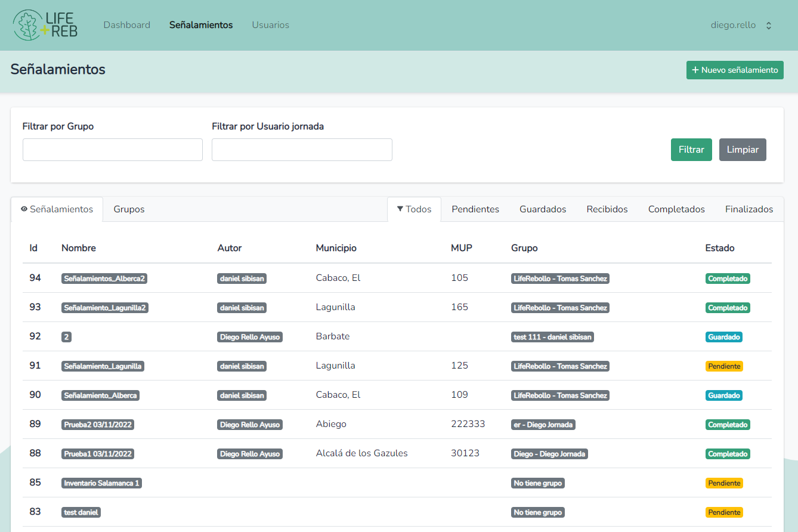The height and width of the screenshot is (532, 798).
Task: Open Señalamiento_Alberca in row 90
Action: pyautogui.click(x=100, y=395)
